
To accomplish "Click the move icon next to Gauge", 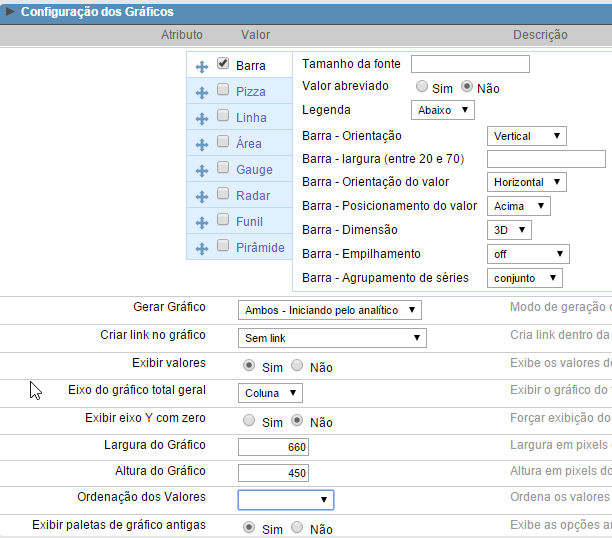I will [x=202, y=170].
